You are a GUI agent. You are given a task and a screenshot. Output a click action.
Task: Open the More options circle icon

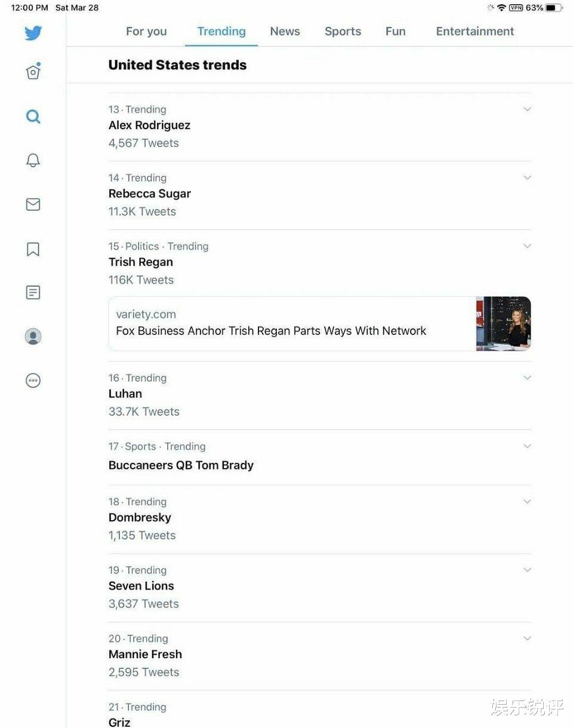click(x=33, y=380)
